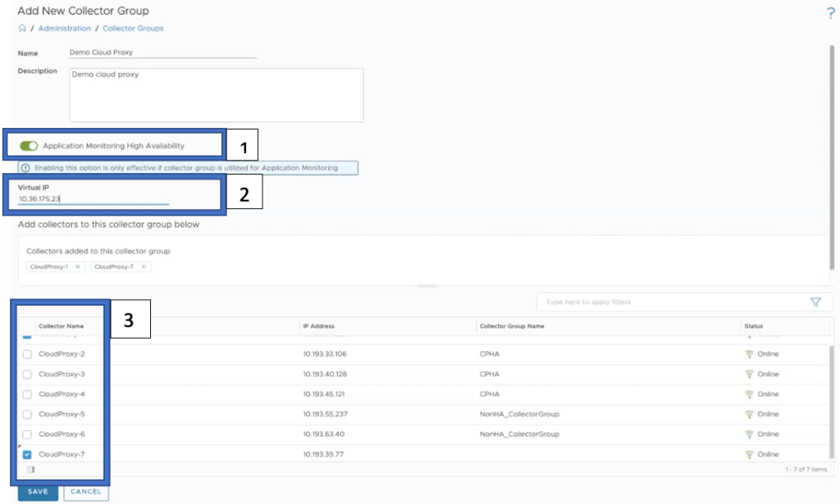Image resolution: width=840 pixels, height=504 pixels.
Task: Open the column chooser icon below the table
Action: point(30,470)
